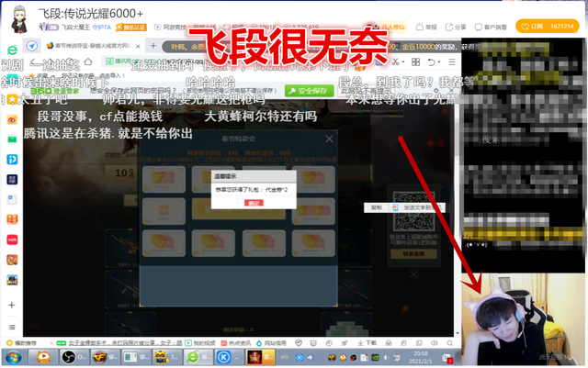Viewport: 588px width, 368px height.
Task: Click 我的视频 in the bottom bar
Action: click(x=200, y=343)
